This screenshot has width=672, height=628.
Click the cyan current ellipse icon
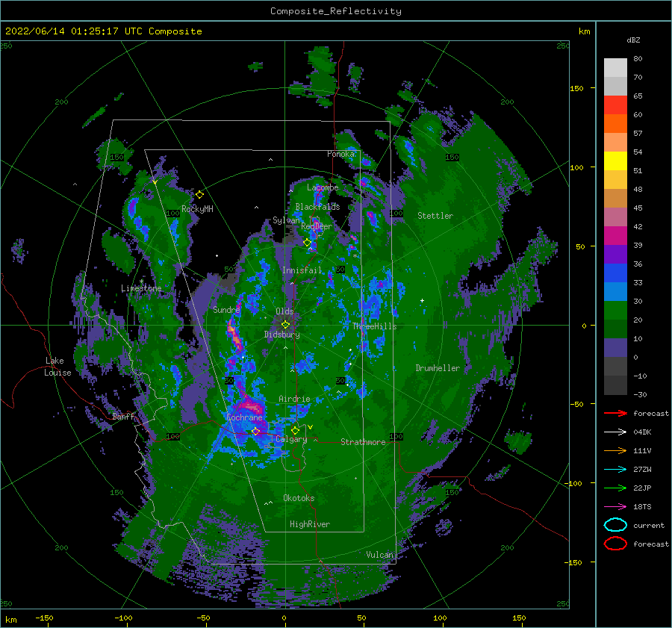click(x=615, y=525)
